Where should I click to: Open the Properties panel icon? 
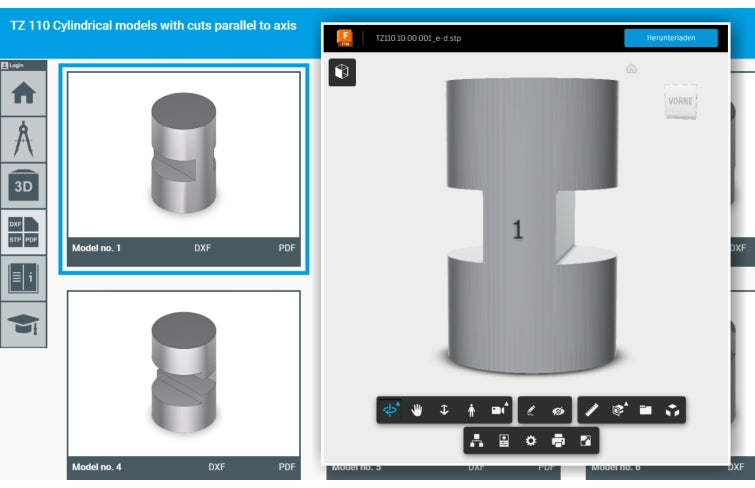pyautogui.click(x=504, y=440)
